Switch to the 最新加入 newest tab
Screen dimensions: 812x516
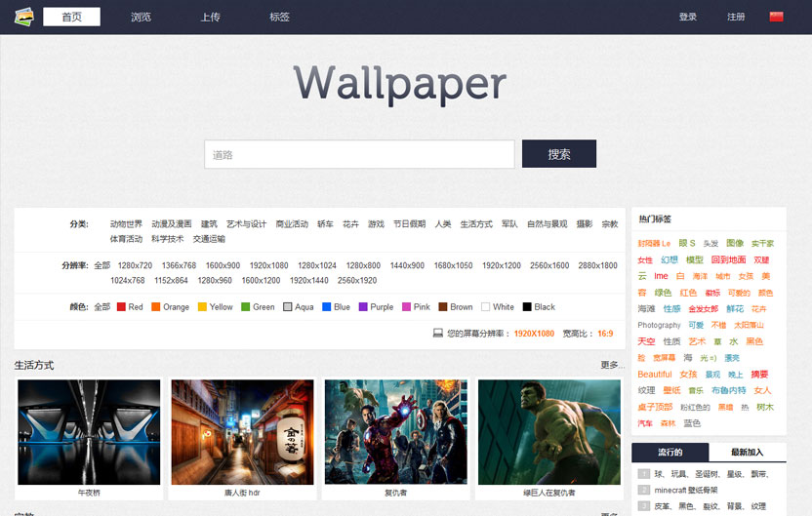pos(748,452)
